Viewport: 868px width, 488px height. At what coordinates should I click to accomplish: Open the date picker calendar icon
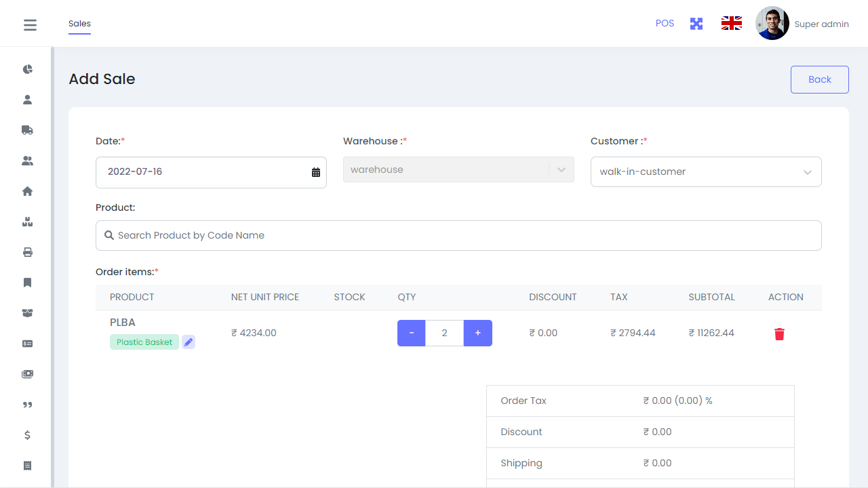315,172
